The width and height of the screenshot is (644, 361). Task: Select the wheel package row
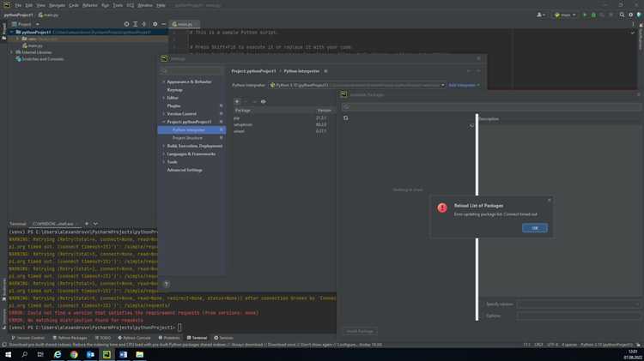pos(283,131)
